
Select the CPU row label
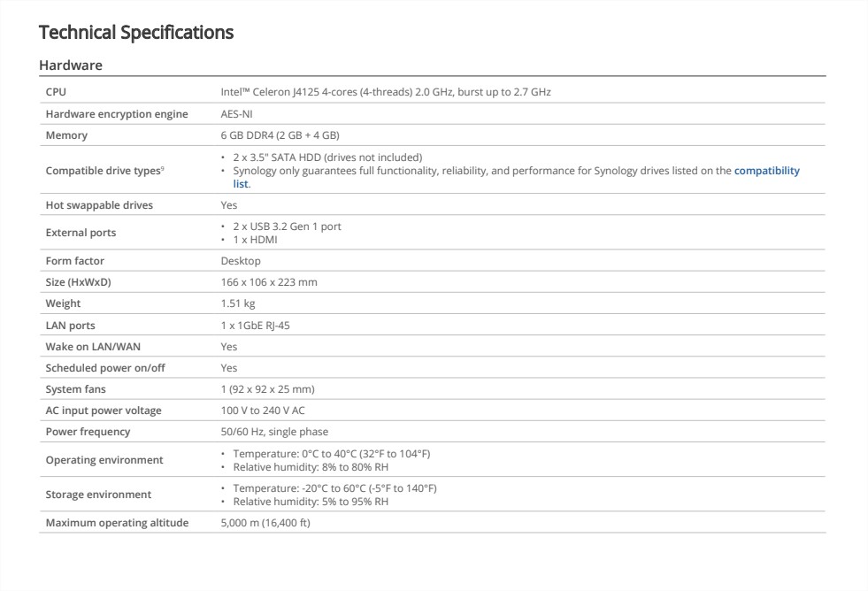56,92
